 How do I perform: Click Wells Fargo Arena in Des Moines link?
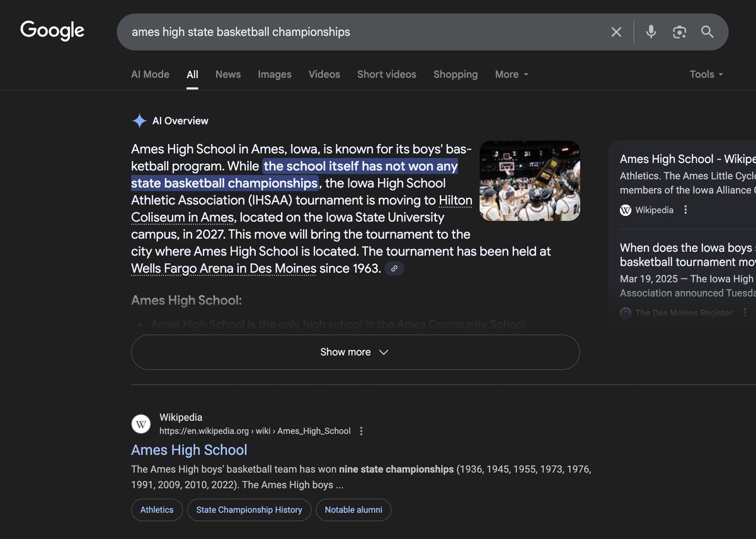pyautogui.click(x=224, y=268)
